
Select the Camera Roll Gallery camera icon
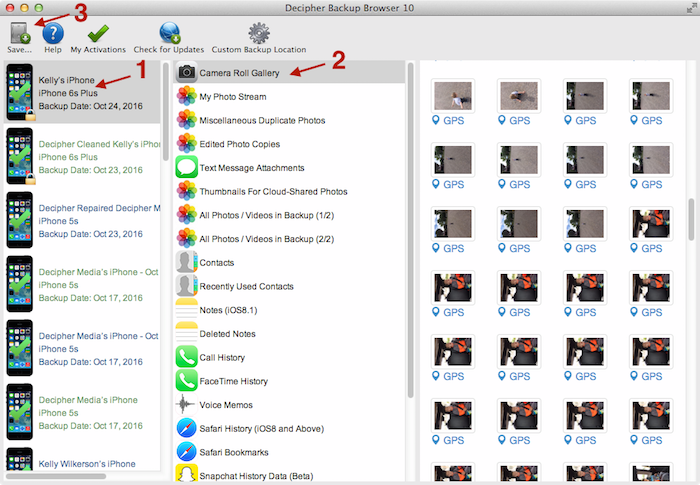click(187, 72)
